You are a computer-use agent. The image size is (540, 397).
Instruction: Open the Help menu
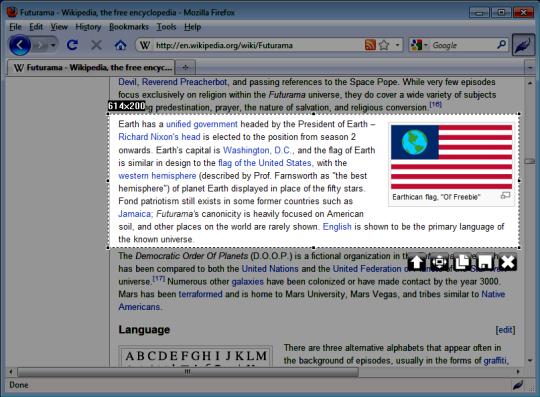(192, 27)
